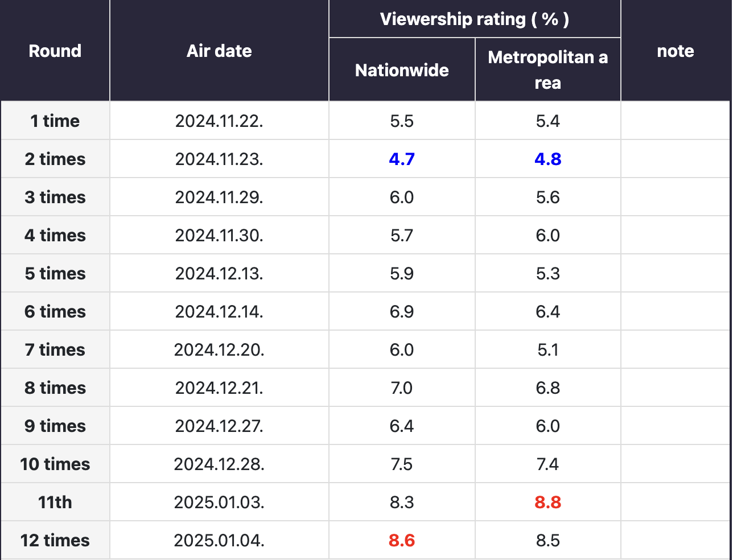Select the 6 times row label

coord(55,312)
